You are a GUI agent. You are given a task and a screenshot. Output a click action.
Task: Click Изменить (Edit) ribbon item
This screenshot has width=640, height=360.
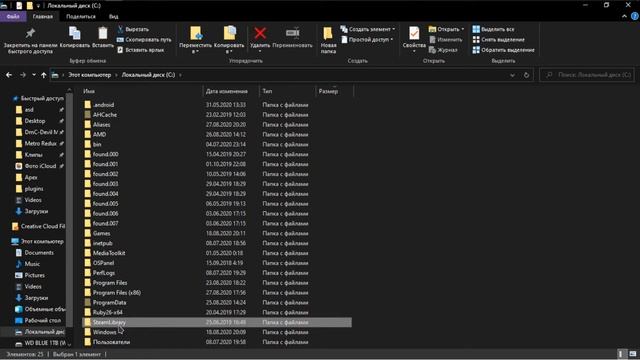pyautogui.click(x=446, y=40)
